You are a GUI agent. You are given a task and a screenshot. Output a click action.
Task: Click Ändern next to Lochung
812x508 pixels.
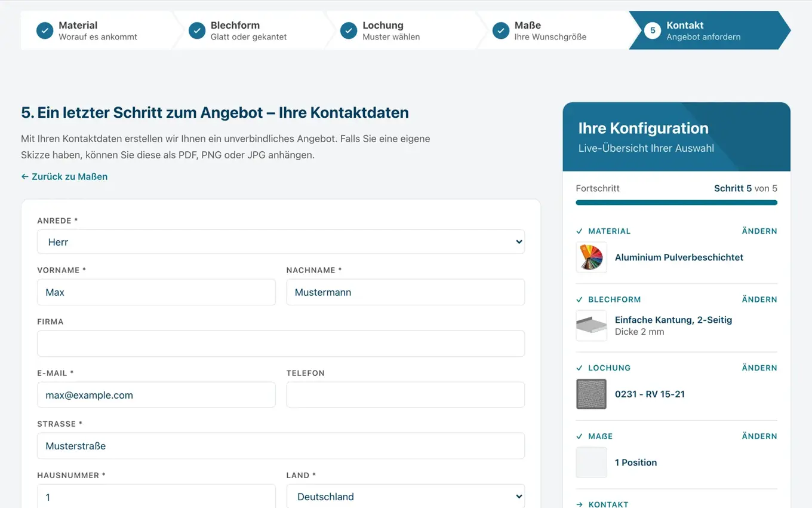[x=759, y=368]
